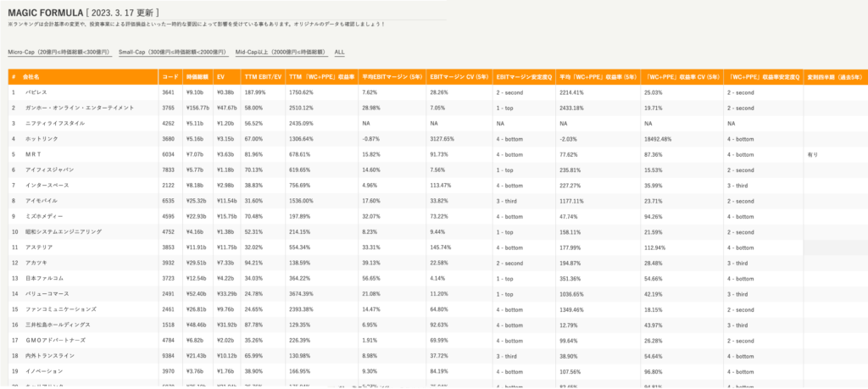868x389 pixels.
Task: Sort by the EV column header
Action: click(220, 77)
